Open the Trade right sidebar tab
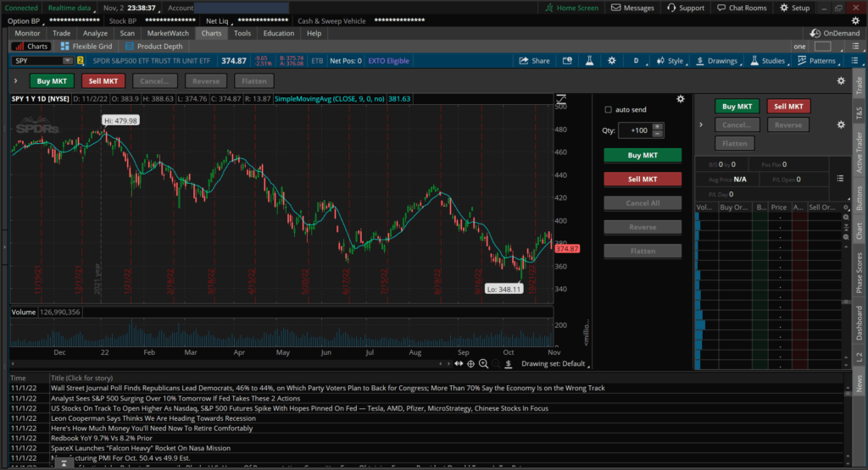Screen dimensions: 868x470 (x=860, y=86)
